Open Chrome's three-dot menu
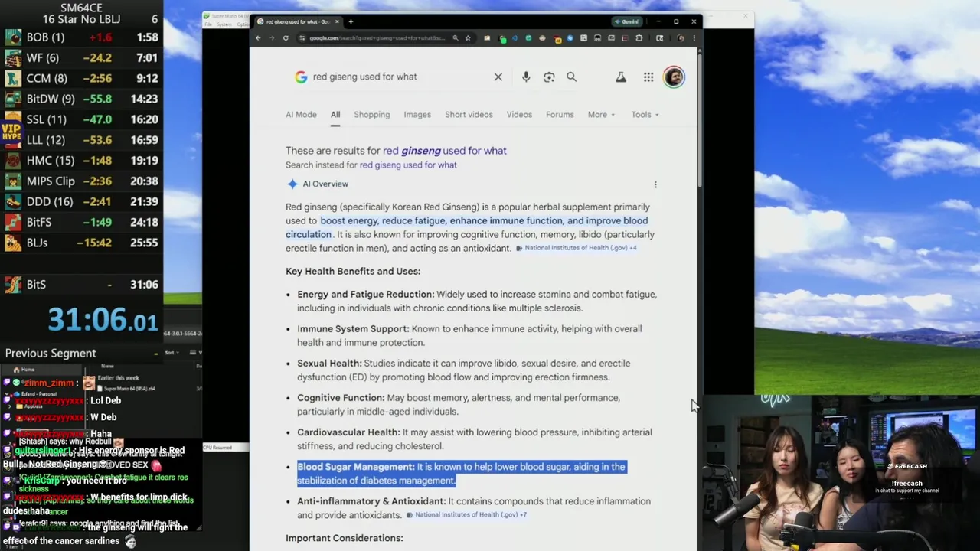The height and width of the screenshot is (551, 980). coord(694,38)
